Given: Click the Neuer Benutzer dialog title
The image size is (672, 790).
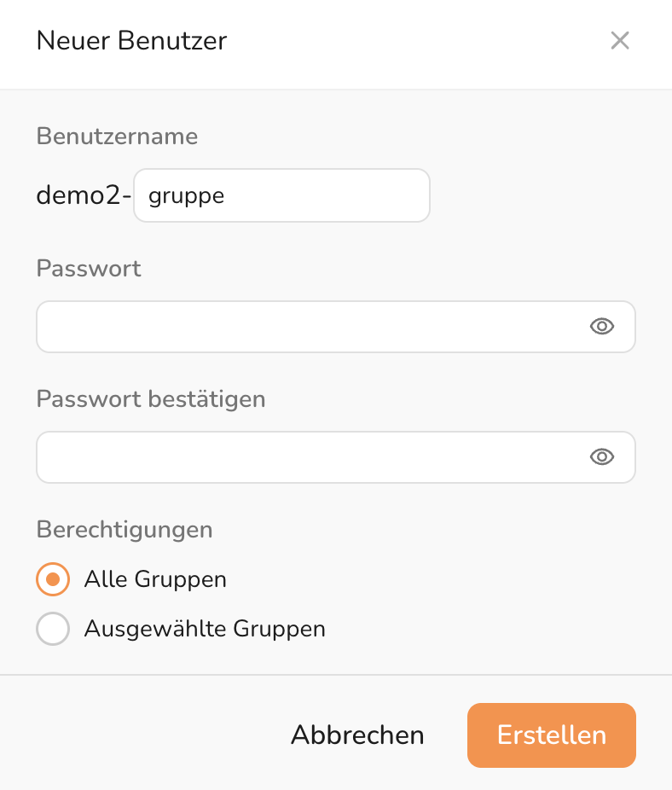Looking at the screenshot, I should (131, 41).
